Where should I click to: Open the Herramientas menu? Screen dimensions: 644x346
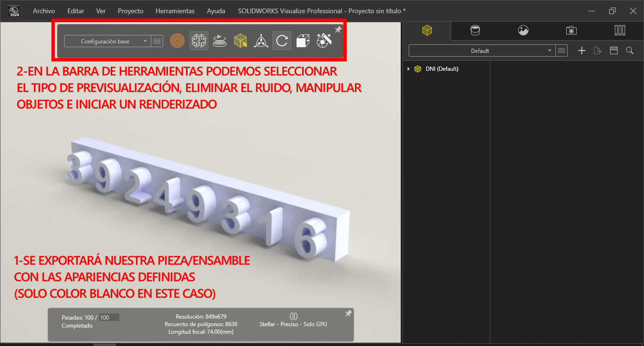click(x=175, y=11)
